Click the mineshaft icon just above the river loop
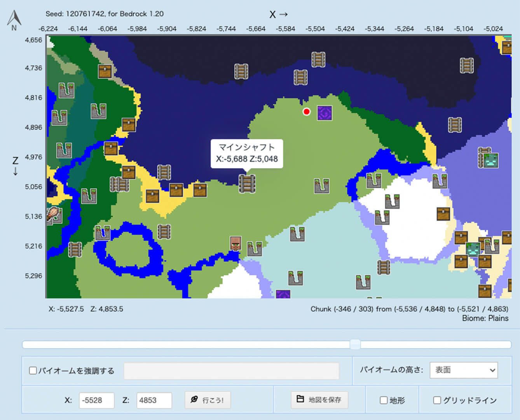Viewport: 520px width, 420px height. (x=164, y=232)
